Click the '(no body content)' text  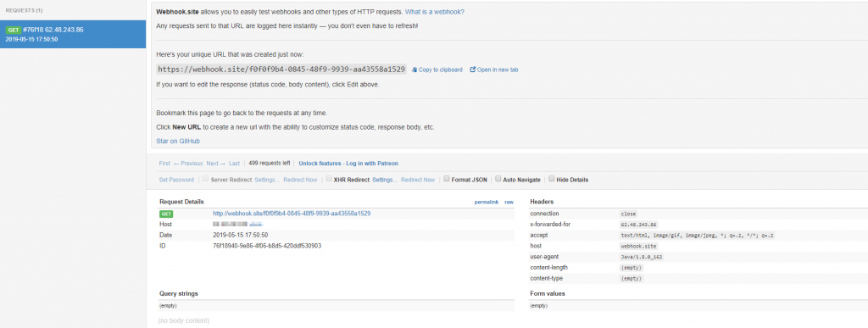184,320
